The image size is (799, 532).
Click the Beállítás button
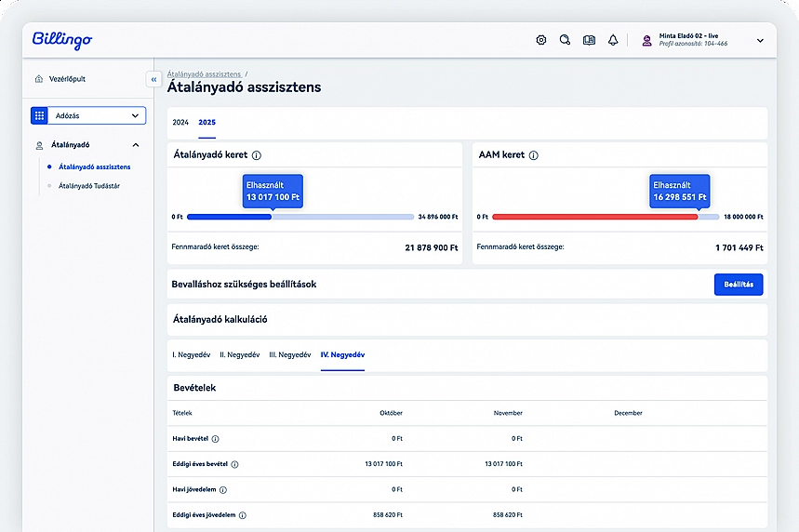tap(739, 285)
